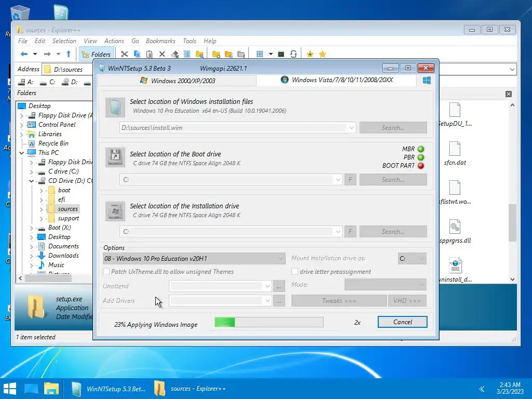Close the Folders pane with X
The width and height of the screenshot is (532, 399).
(508, 94)
